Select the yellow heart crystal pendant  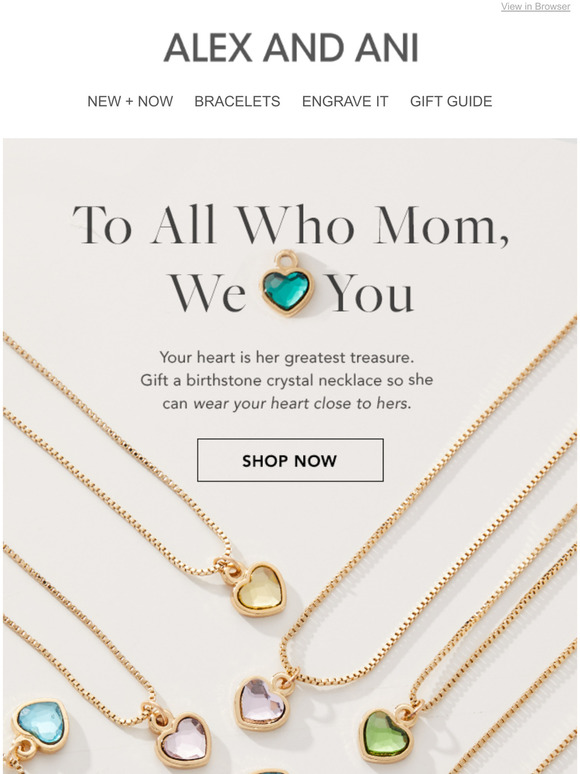(x=258, y=588)
